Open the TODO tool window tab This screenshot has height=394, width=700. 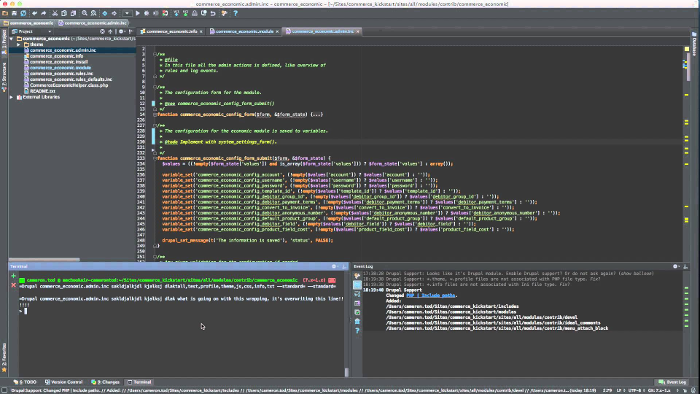point(25,382)
